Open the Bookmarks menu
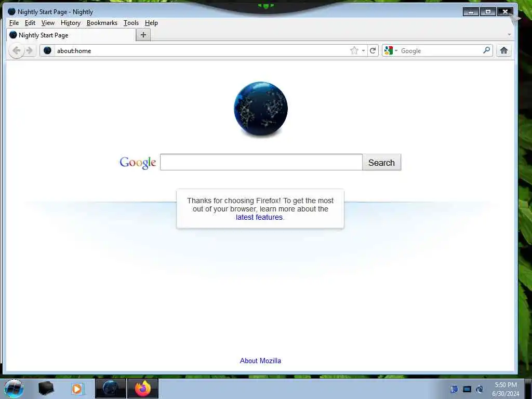The image size is (532, 399). 102,23
